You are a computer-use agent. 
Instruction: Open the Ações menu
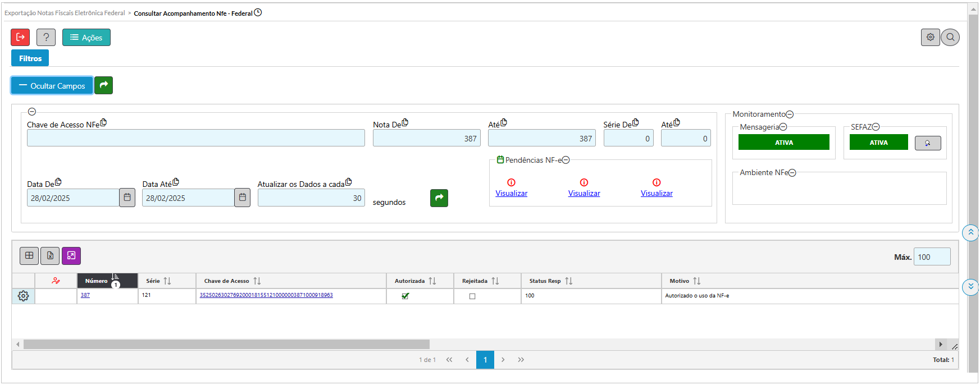(x=86, y=37)
